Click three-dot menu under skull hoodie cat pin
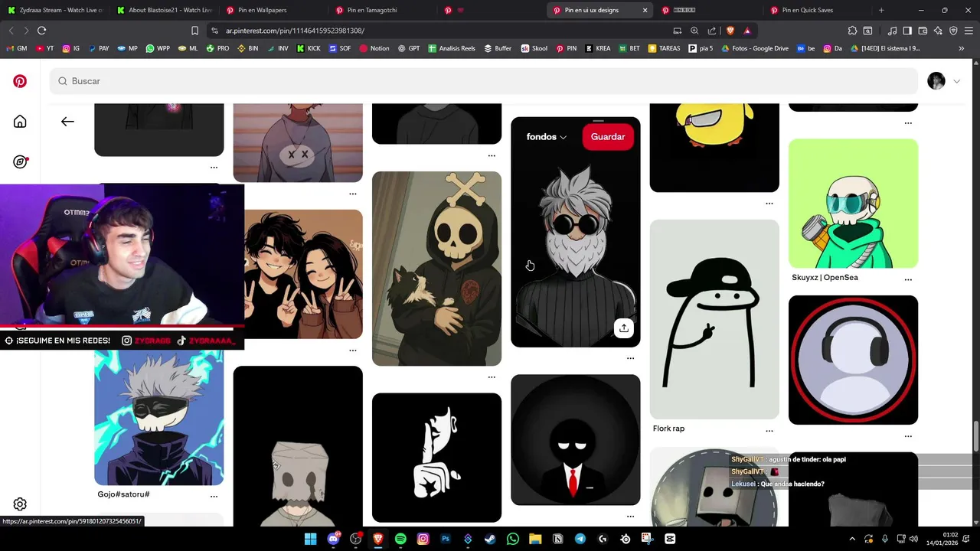The width and height of the screenshot is (980, 551). tap(492, 377)
